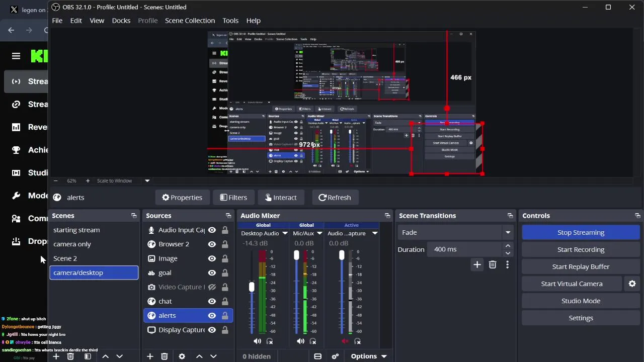644x362 pixels.
Task: Open the Audio Mixer Options dropdown
Action: pos(369,356)
